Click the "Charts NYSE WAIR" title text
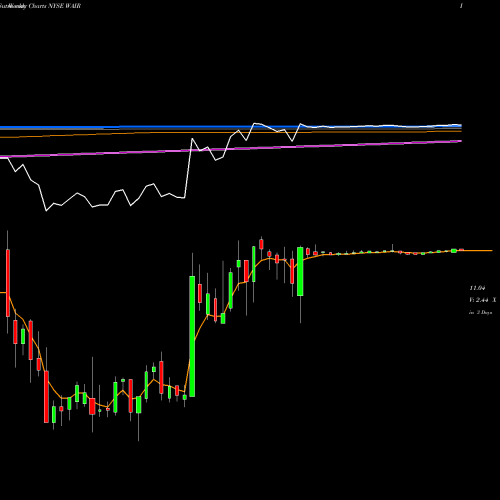The image size is (500, 500). click(55, 6)
